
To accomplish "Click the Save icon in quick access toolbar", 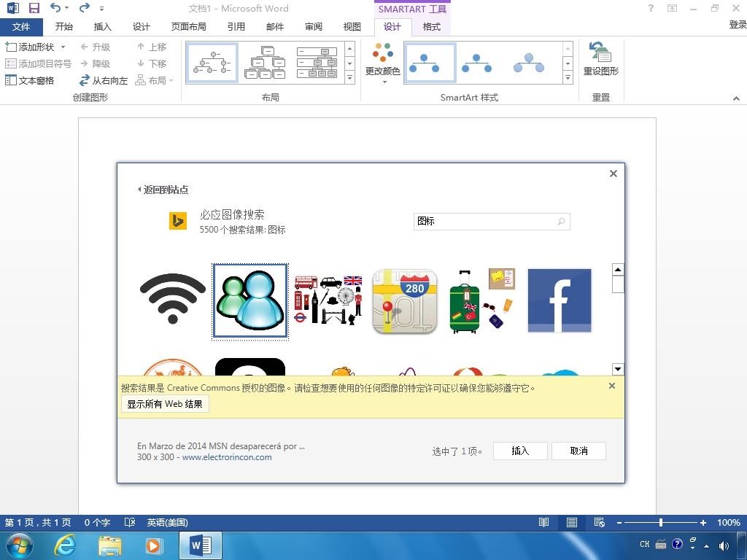I will click(x=34, y=8).
